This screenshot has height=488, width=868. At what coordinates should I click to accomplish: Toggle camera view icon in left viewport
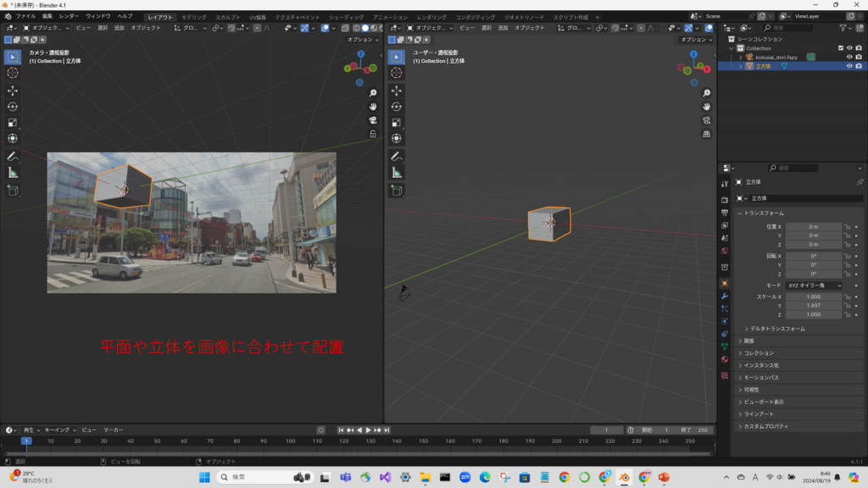[372, 119]
